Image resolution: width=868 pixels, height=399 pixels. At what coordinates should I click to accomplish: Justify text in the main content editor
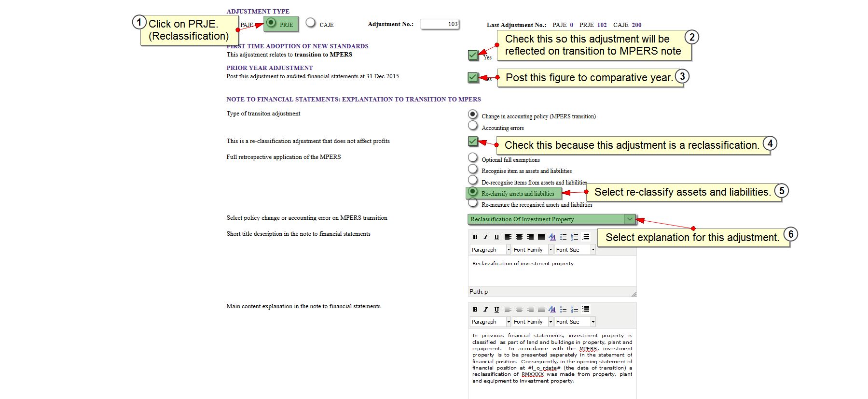pos(541,310)
